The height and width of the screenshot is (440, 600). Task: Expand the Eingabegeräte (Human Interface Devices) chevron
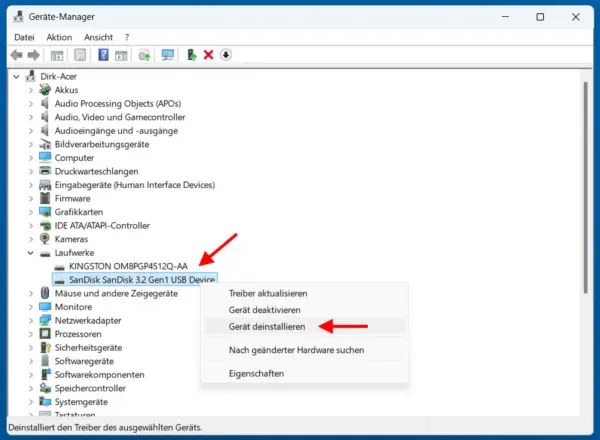[31, 185]
